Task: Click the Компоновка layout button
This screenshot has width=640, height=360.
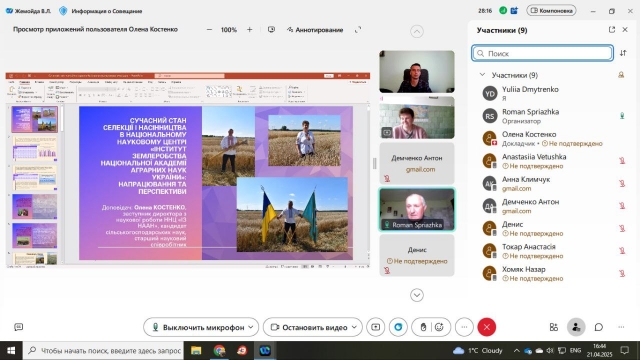Action: (551, 11)
